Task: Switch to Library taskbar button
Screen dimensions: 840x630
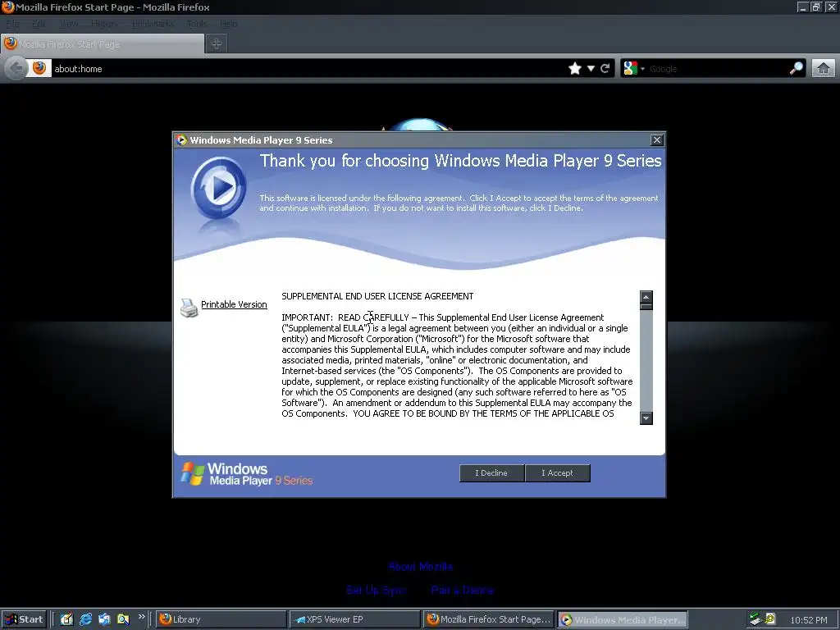Action: (x=221, y=619)
